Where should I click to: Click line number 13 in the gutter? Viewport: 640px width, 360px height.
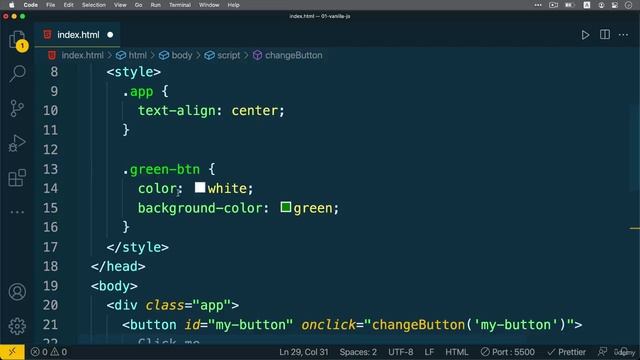51,169
